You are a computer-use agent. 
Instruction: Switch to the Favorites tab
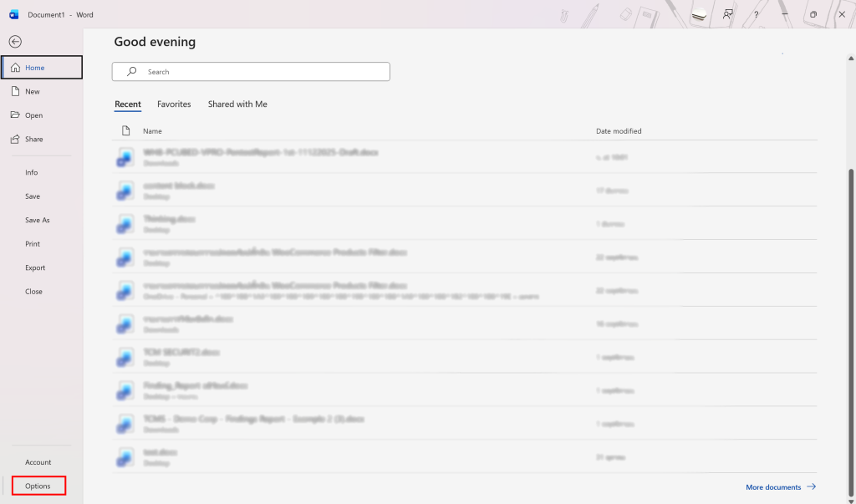click(x=174, y=104)
